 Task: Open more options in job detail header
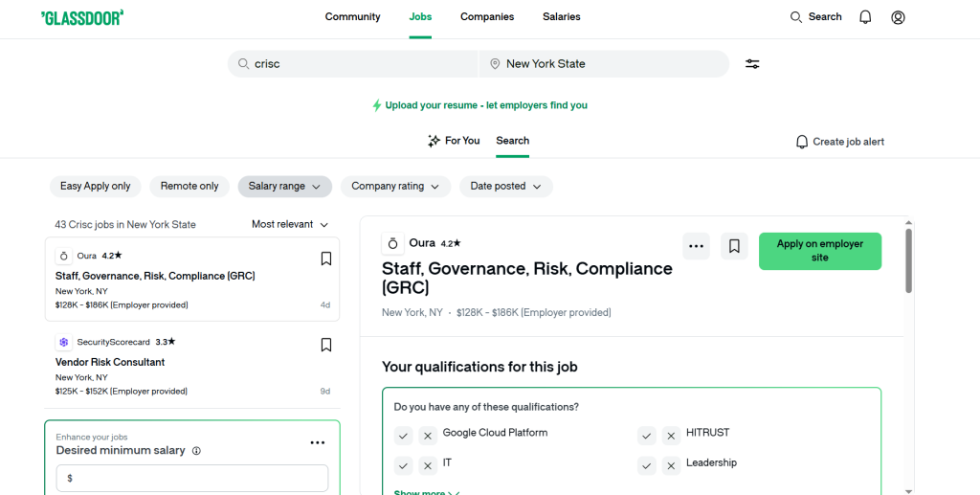(697, 246)
